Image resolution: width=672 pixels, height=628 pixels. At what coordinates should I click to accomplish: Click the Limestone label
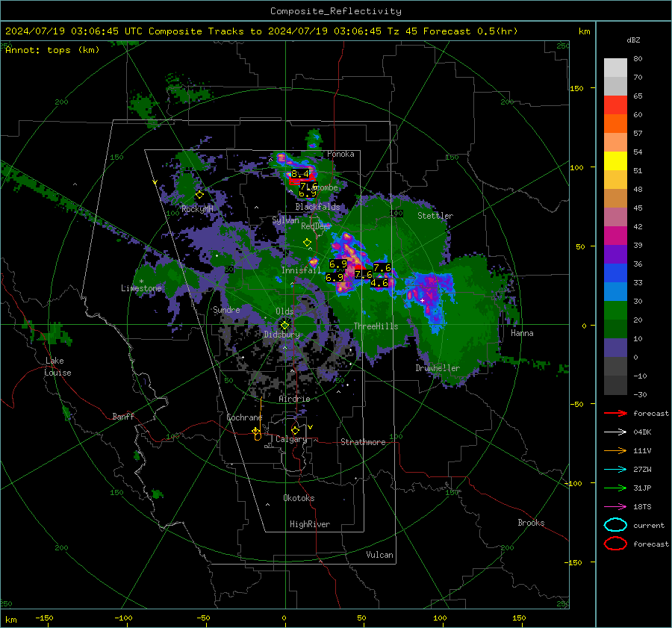coord(141,288)
